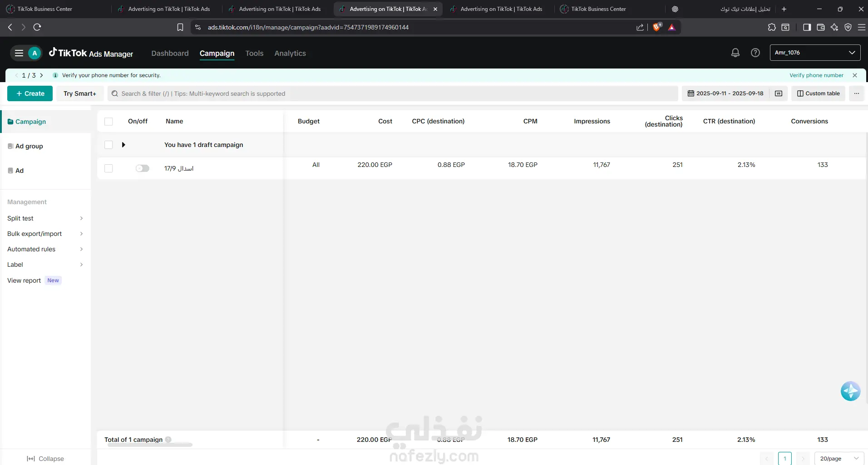Open View report in the sidebar
Viewport: 868px width, 465px height.
[x=24, y=280]
